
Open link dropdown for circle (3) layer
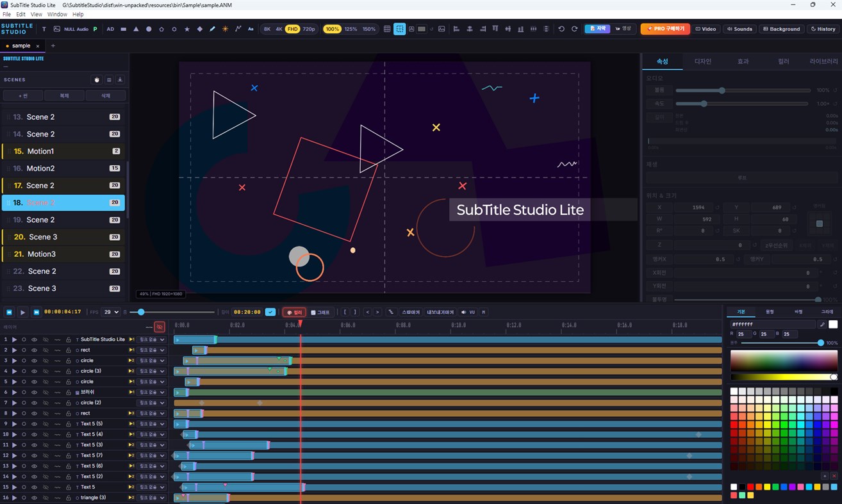(x=153, y=371)
